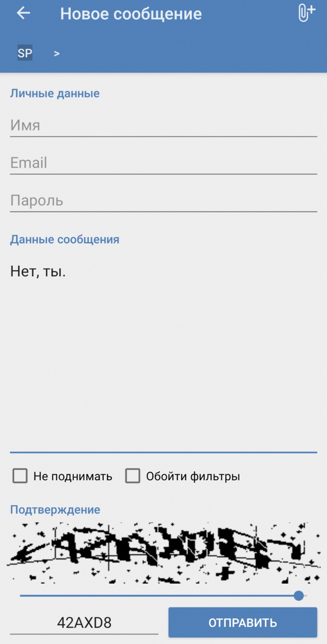Tick the 'Обойти фильтры' checkbox
Viewport: 327px width, 644px height.
click(x=133, y=476)
